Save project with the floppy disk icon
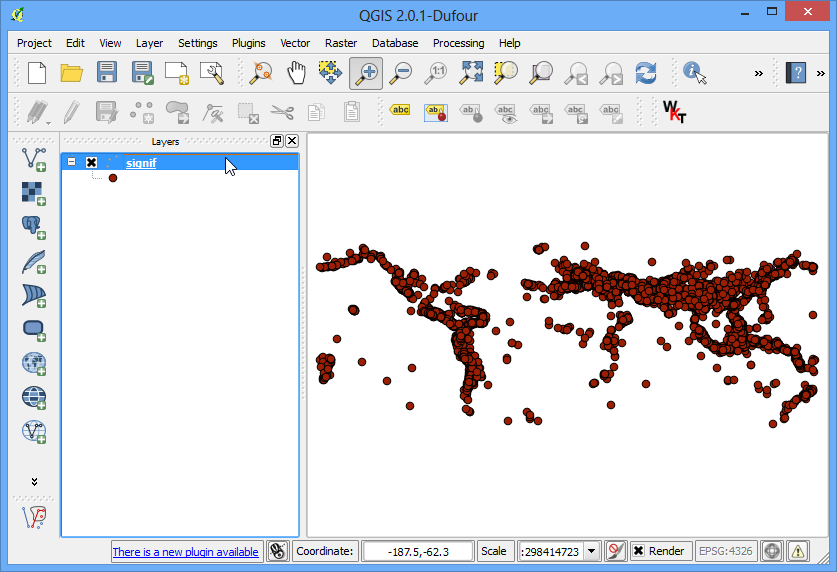Viewport: 837px width, 572px height. [x=107, y=73]
